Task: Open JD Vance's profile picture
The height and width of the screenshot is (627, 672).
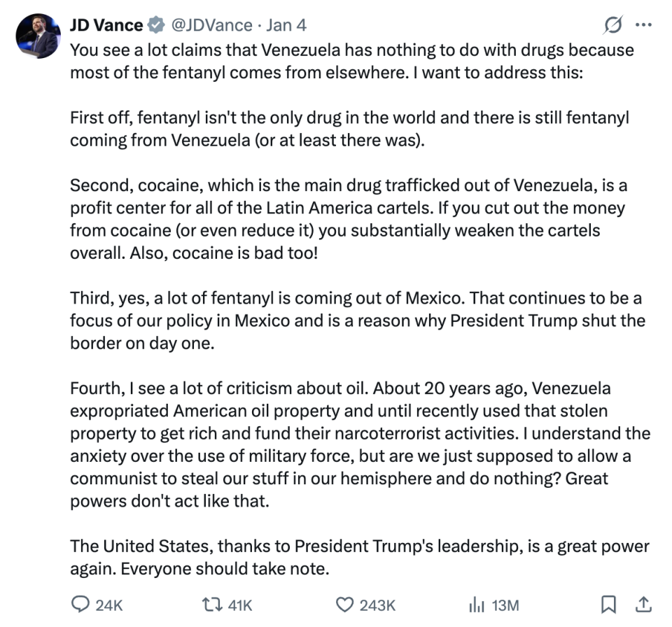Action: coord(37,36)
